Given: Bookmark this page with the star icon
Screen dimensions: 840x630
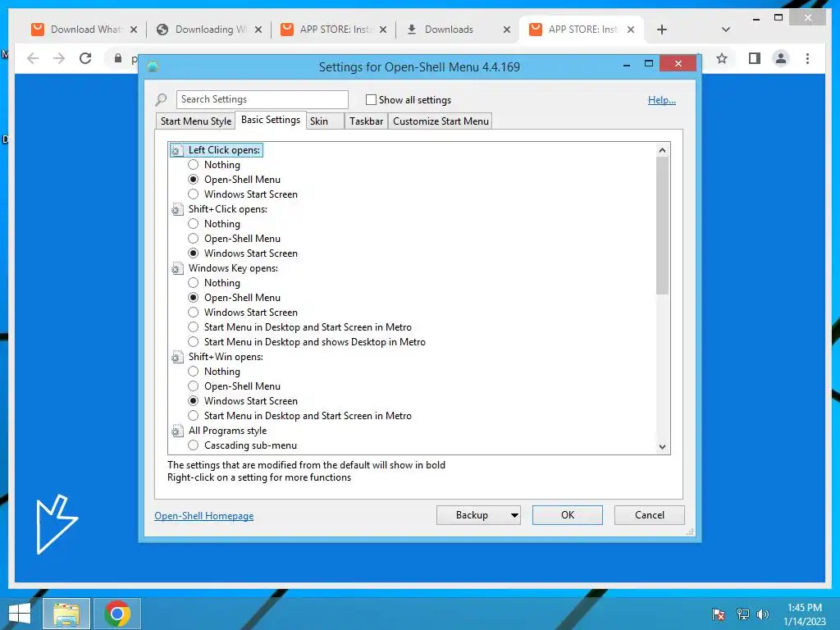Looking at the screenshot, I should [722, 58].
